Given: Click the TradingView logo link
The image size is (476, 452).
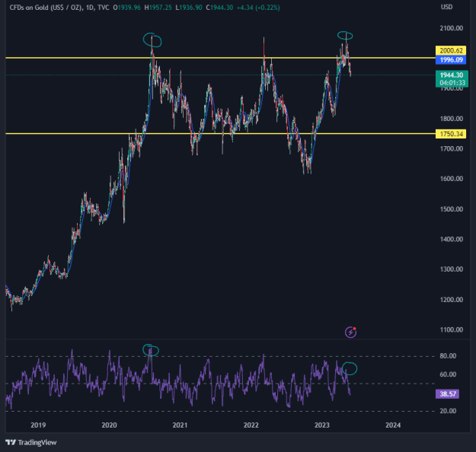Looking at the screenshot, I should 31,442.
